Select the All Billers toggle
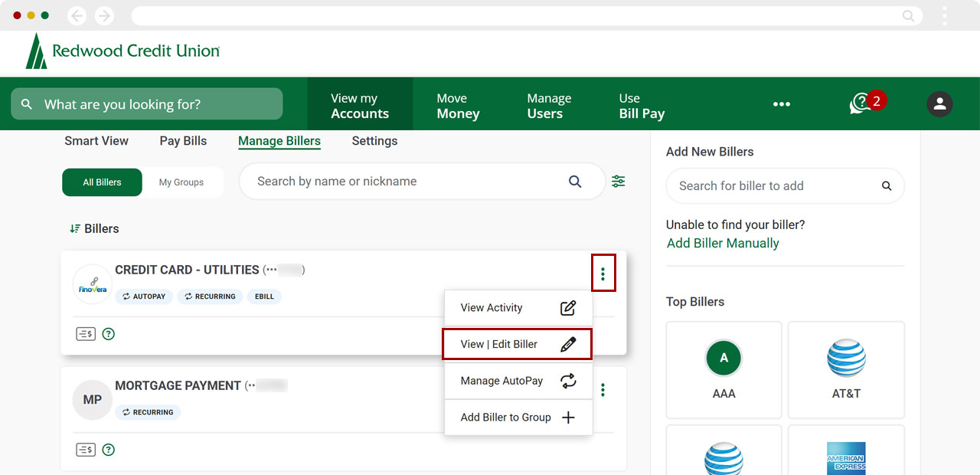This screenshot has width=980, height=475. 102,182
